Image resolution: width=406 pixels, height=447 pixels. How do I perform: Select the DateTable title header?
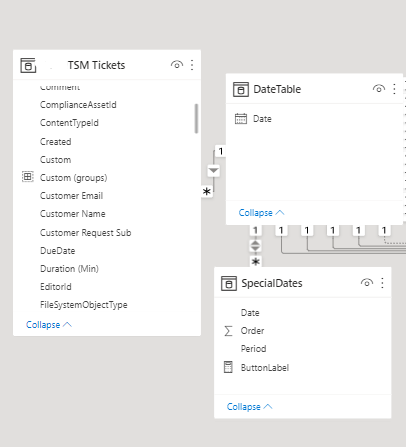277,89
